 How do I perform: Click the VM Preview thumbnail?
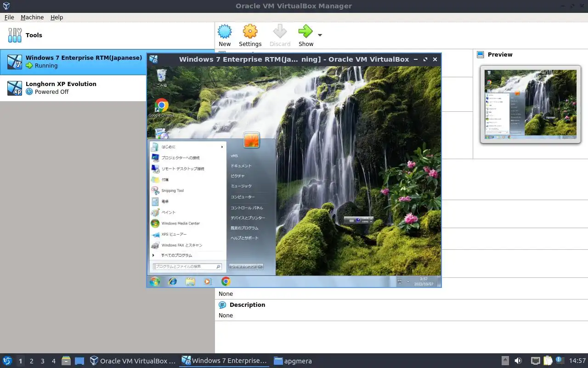[x=531, y=104]
